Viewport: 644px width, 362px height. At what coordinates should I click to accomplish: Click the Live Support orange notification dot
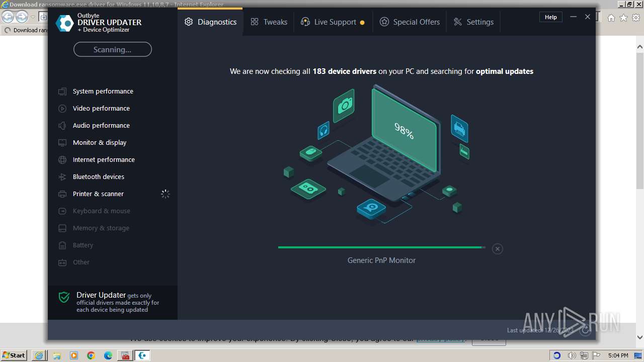(362, 23)
